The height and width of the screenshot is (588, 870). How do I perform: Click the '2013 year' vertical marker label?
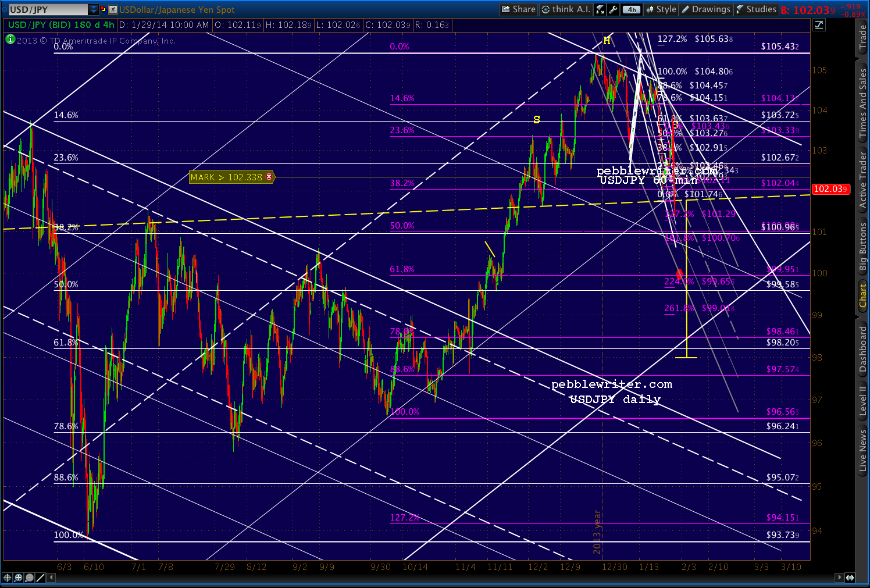(597, 532)
